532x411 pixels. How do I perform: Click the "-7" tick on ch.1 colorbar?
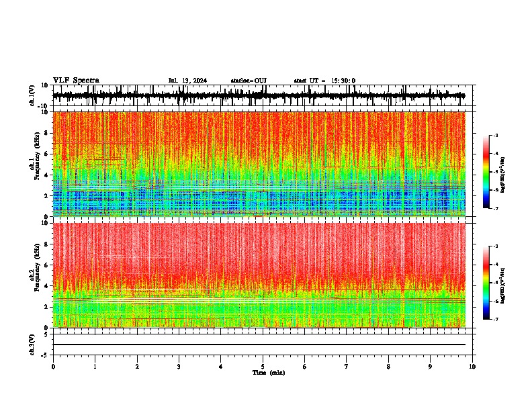[x=495, y=208]
